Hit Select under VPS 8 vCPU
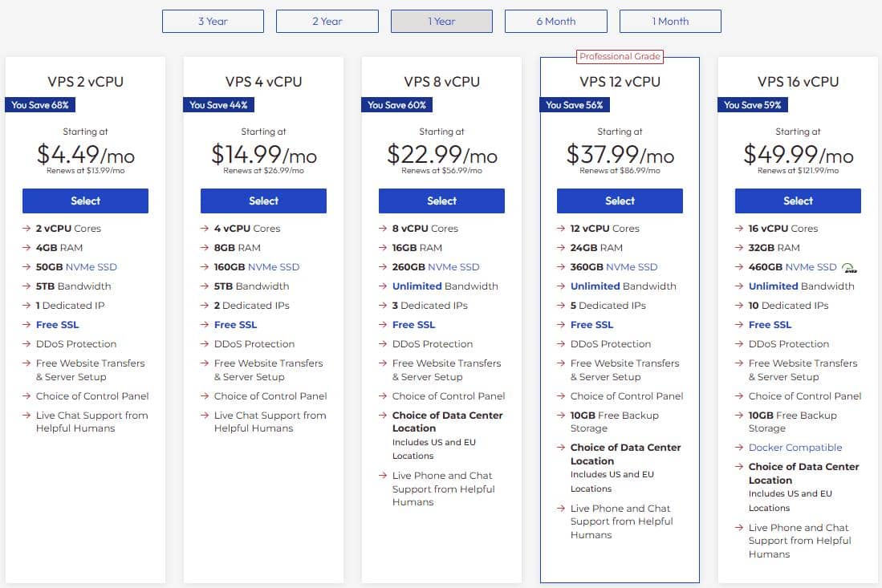Image resolution: width=882 pixels, height=588 pixels. click(x=441, y=201)
